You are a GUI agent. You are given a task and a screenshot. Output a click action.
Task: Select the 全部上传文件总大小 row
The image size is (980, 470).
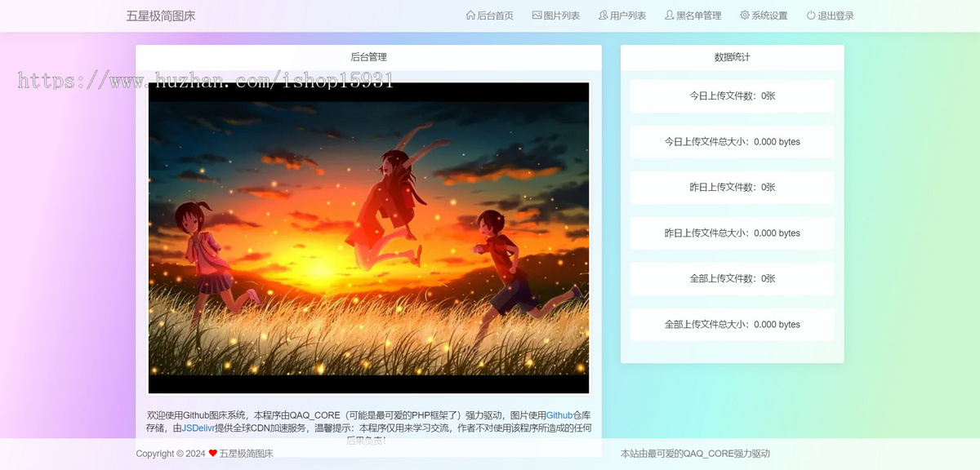733,324
